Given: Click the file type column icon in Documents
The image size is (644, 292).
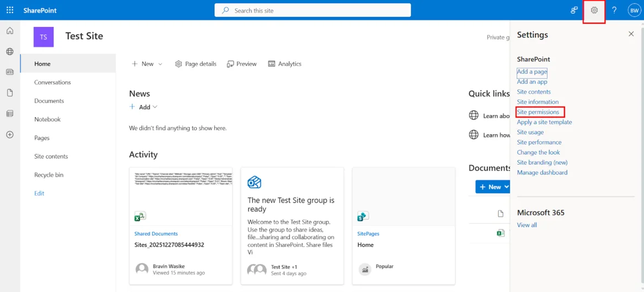Looking at the screenshot, I should pos(500,214).
